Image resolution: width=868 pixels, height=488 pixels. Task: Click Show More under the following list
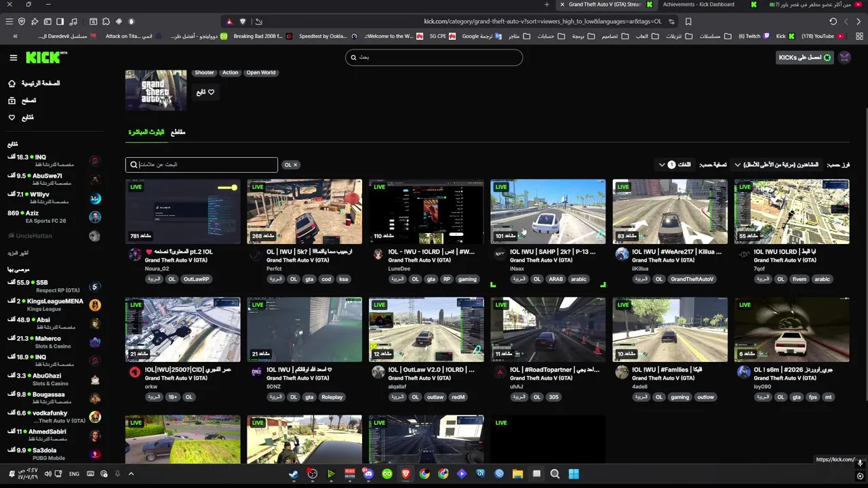[18, 253]
